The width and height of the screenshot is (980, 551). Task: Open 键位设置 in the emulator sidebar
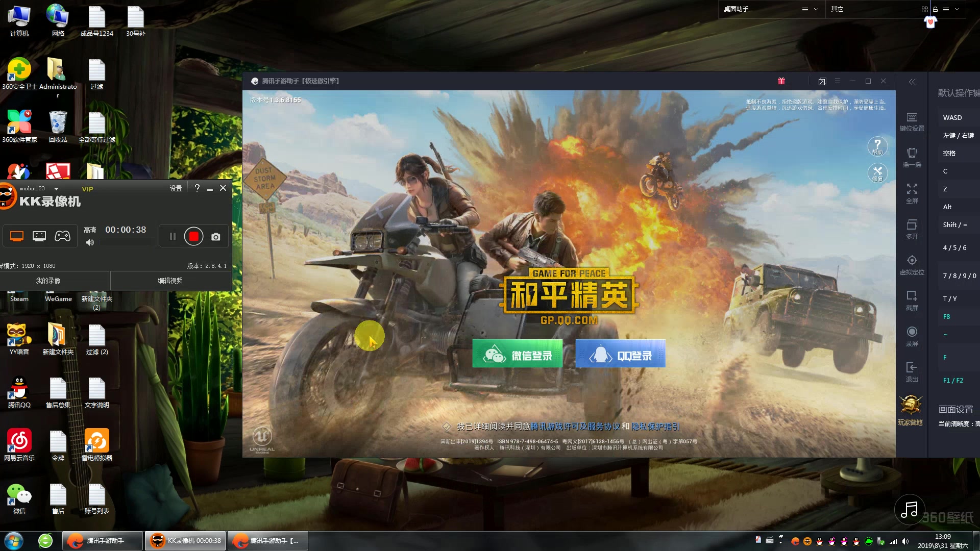point(912,121)
